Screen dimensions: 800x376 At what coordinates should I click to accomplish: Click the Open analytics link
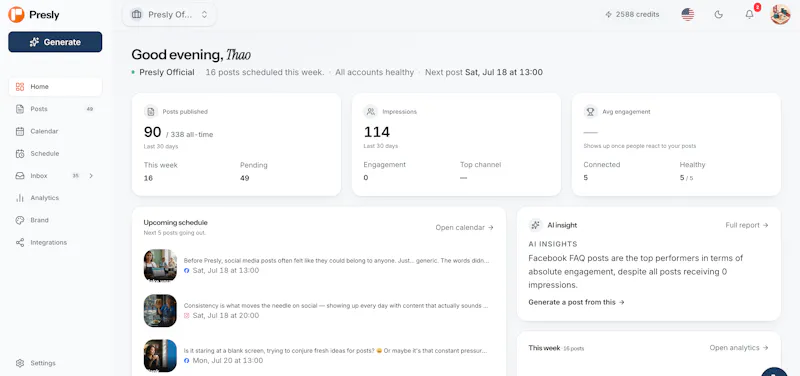coord(739,347)
